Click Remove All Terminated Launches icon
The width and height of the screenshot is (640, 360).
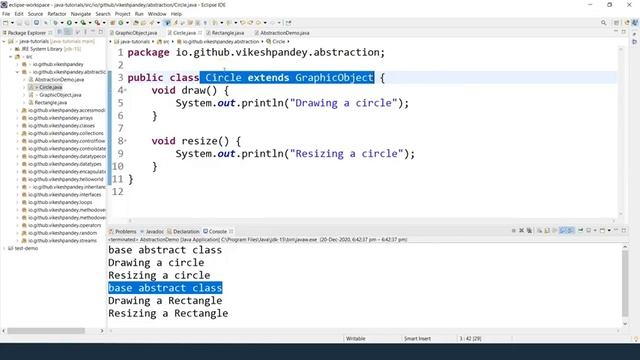point(529,231)
